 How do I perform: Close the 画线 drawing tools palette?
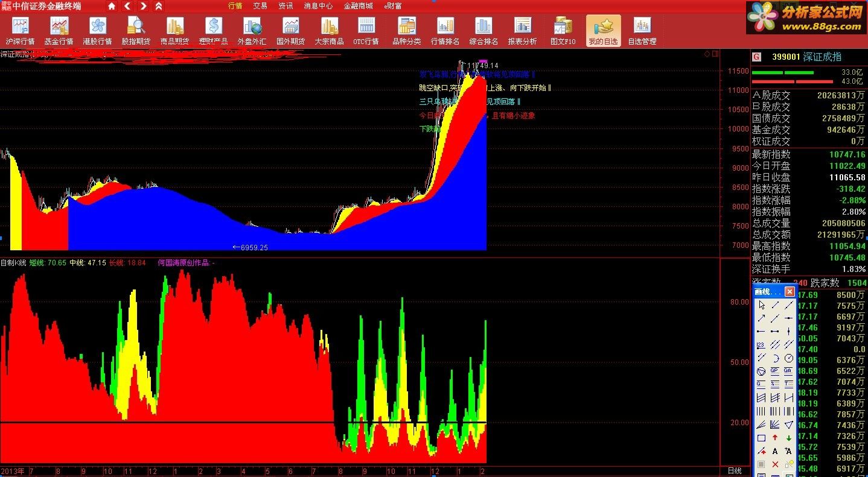click(x=790, y=292)
